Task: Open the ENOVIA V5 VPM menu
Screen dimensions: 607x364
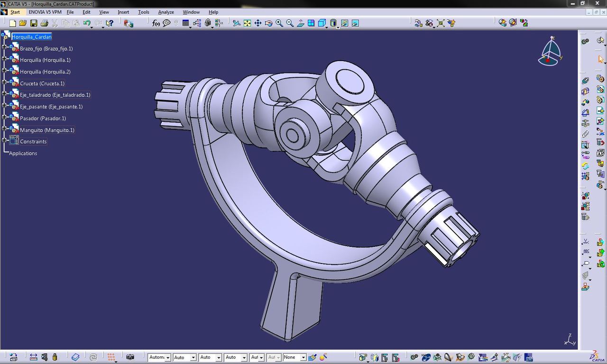Action: tap(45, 12)
